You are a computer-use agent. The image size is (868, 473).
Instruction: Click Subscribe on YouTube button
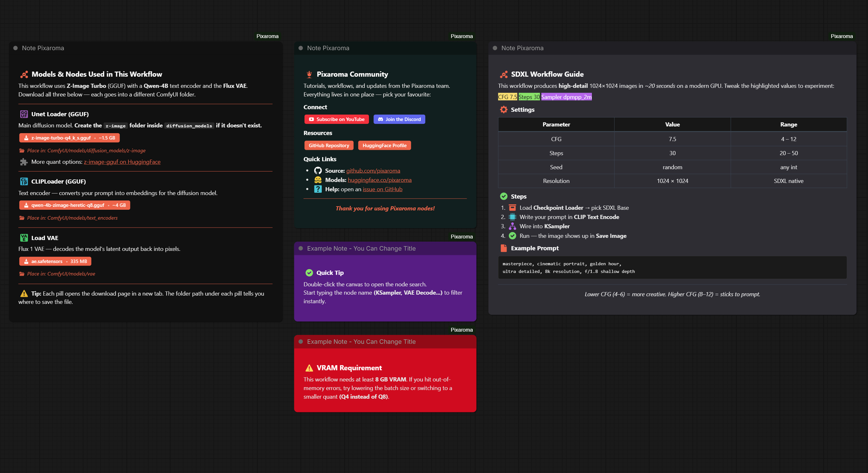coord(337,119)
